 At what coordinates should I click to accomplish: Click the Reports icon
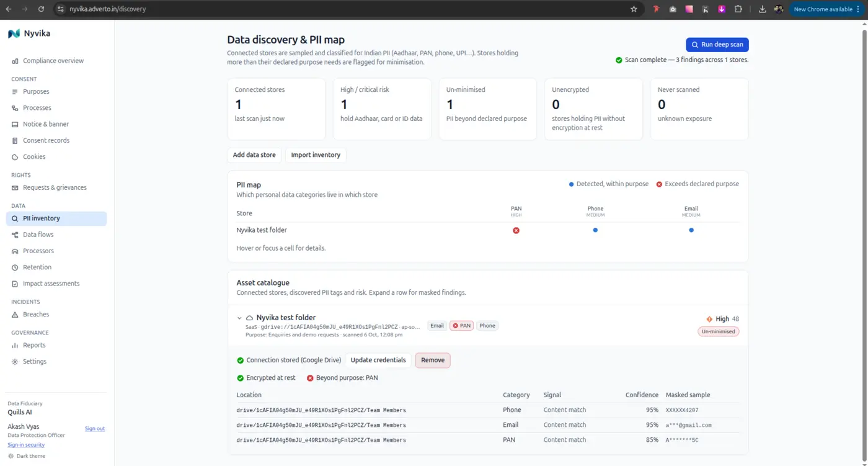15,345
